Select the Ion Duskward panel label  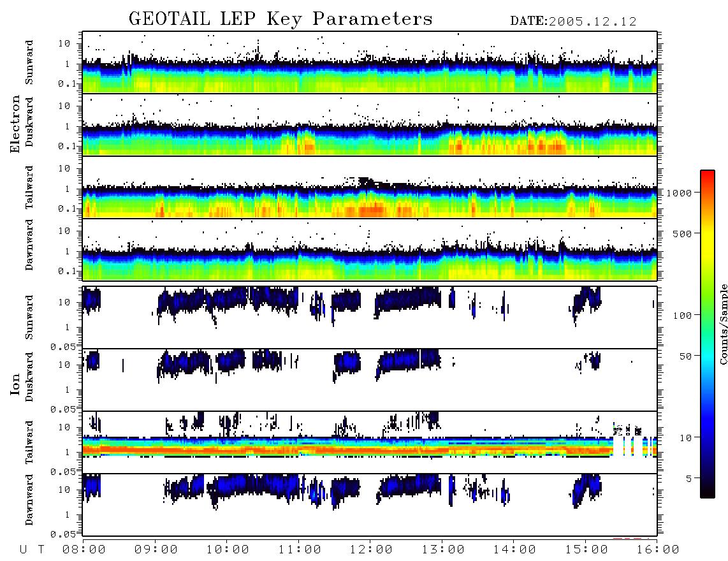click(29, 377)
